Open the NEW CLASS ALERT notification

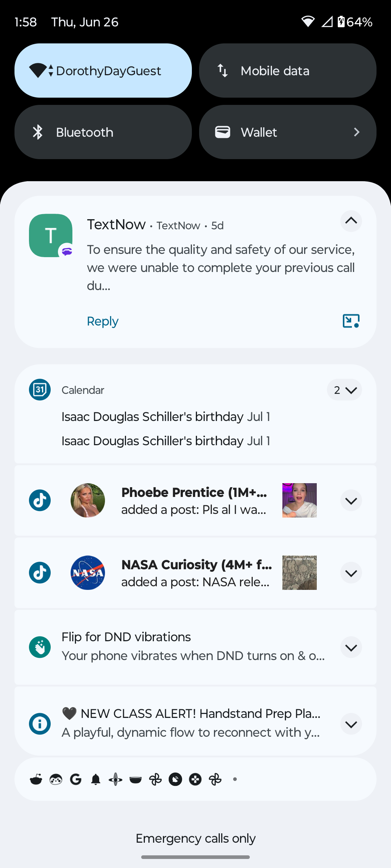[x=191, y=723]
